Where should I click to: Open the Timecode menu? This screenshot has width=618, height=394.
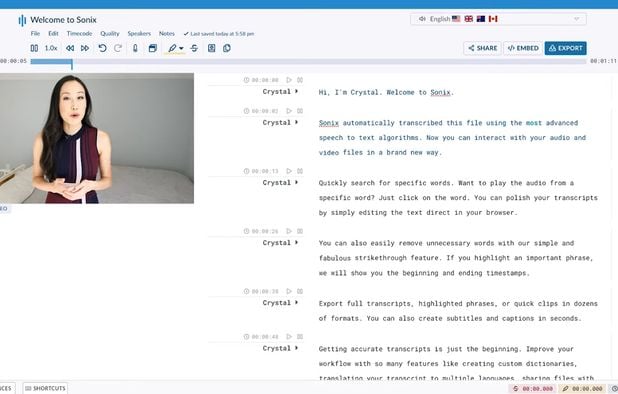[x=79, y=33]
